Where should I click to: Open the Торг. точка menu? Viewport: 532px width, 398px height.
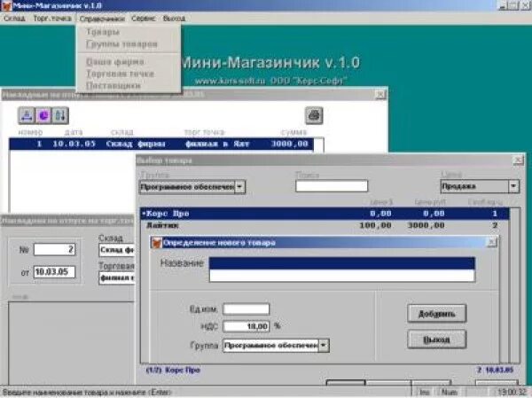point(52,19)
